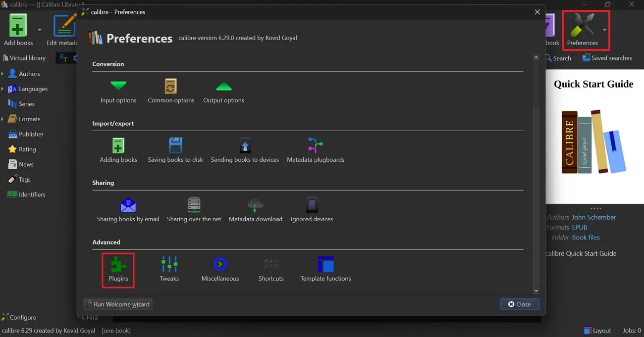Open Metadata download settings
Viewport: 644px width, 337px height.
[x=256, y=210]
